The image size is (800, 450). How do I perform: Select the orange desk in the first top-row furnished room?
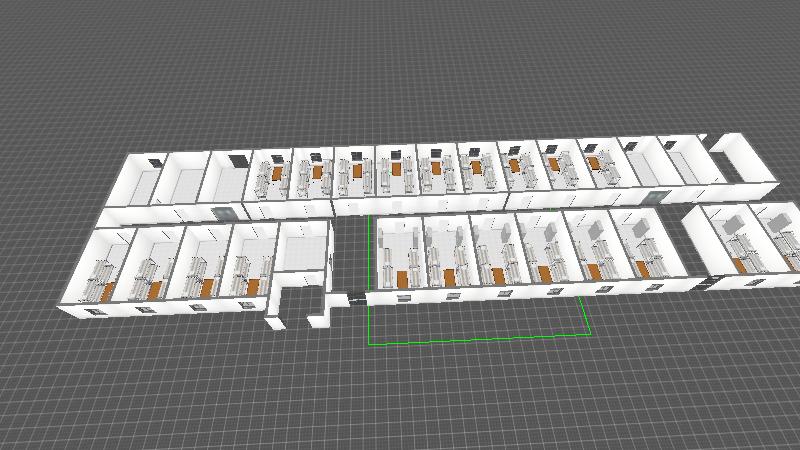pos(277,173)
